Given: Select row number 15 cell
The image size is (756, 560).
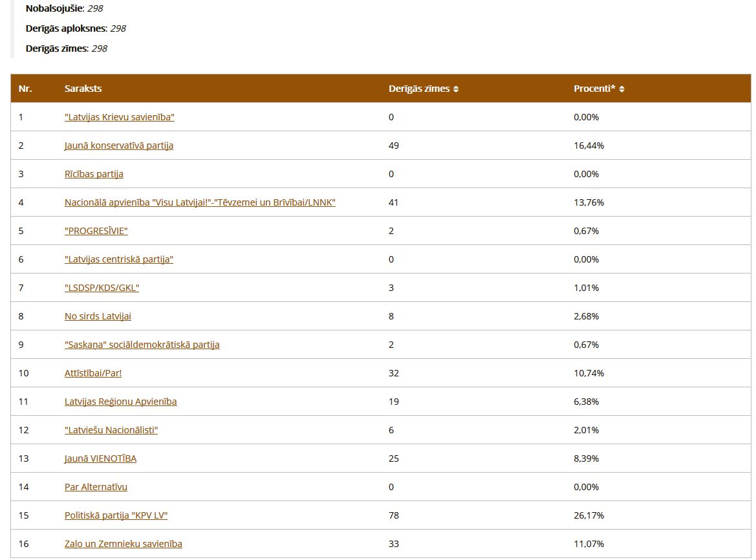Looking at the screenshot, I should (x=24, y=515).
